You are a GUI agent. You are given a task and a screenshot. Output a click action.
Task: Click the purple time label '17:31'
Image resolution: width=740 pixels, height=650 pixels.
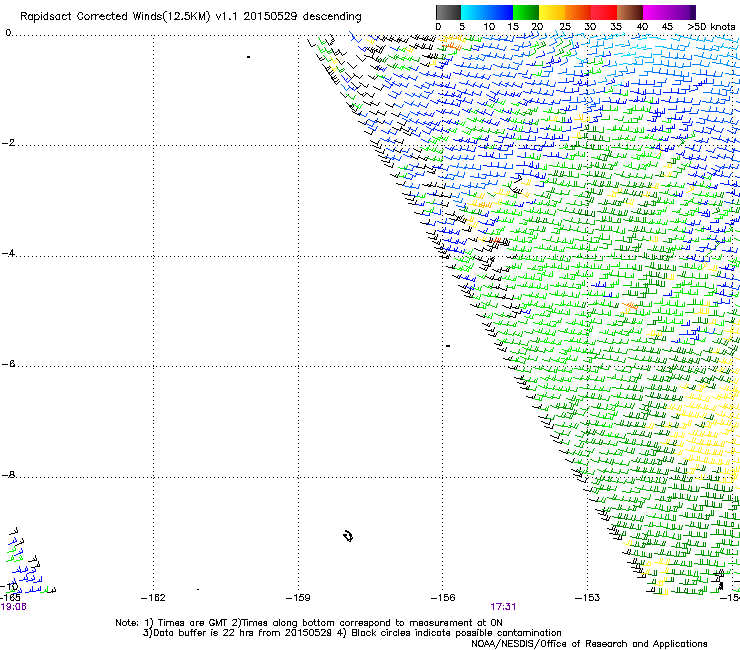pos(503,607)
